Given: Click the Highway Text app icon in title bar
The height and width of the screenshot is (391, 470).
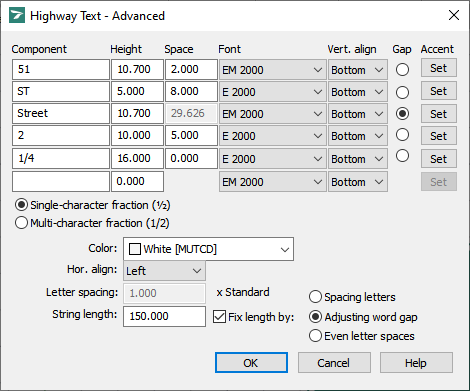Looking at the screenshot, I should [17, 15].
